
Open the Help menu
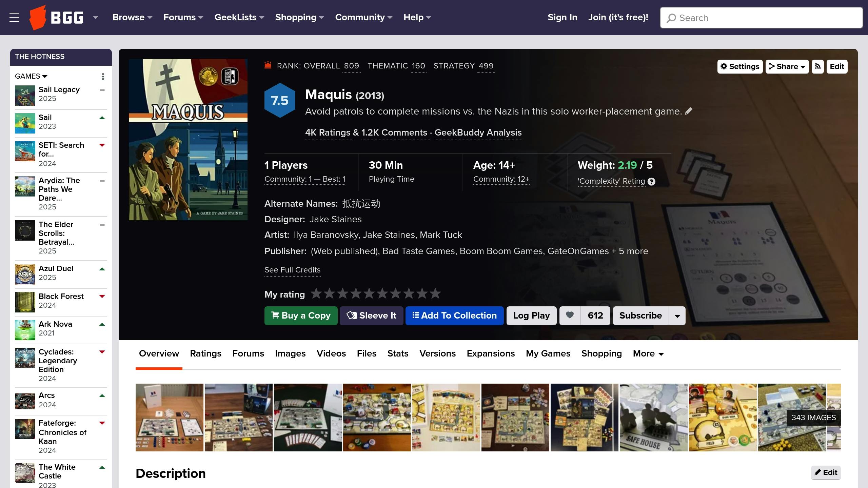[417, 17]
